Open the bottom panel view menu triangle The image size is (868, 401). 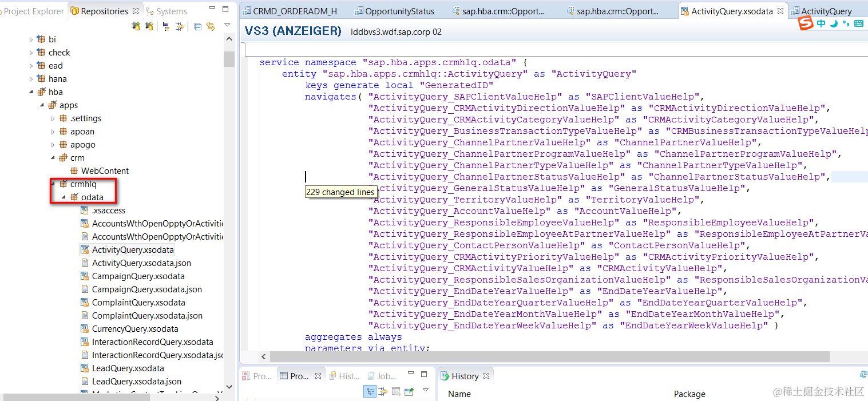coord(426,390)
